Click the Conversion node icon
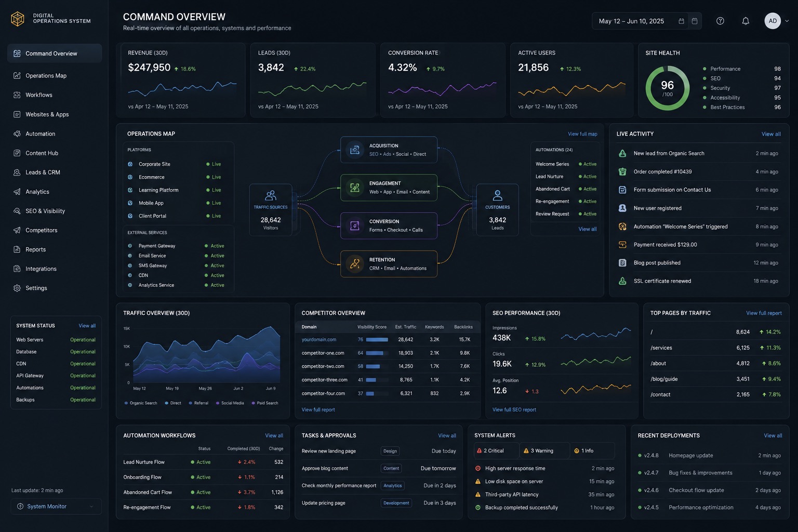This screenshot has height=532, width=798. point(355,225)
